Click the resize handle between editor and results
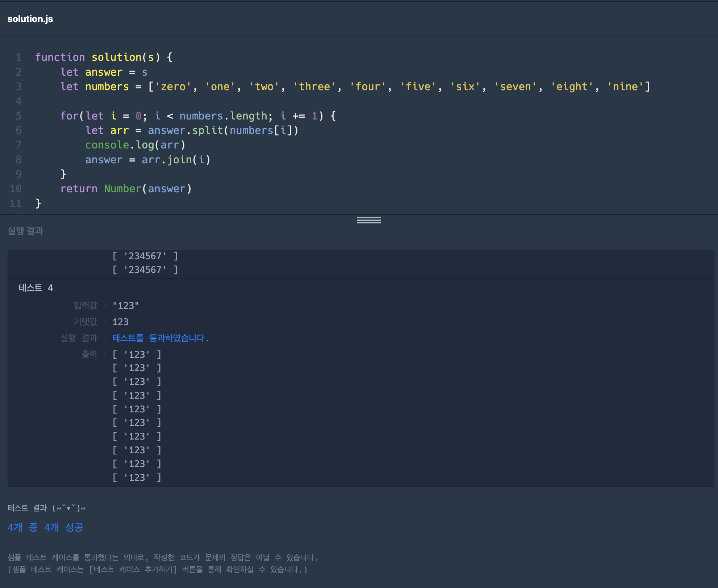Screen dimensions: 718x588 click(368, 220)
